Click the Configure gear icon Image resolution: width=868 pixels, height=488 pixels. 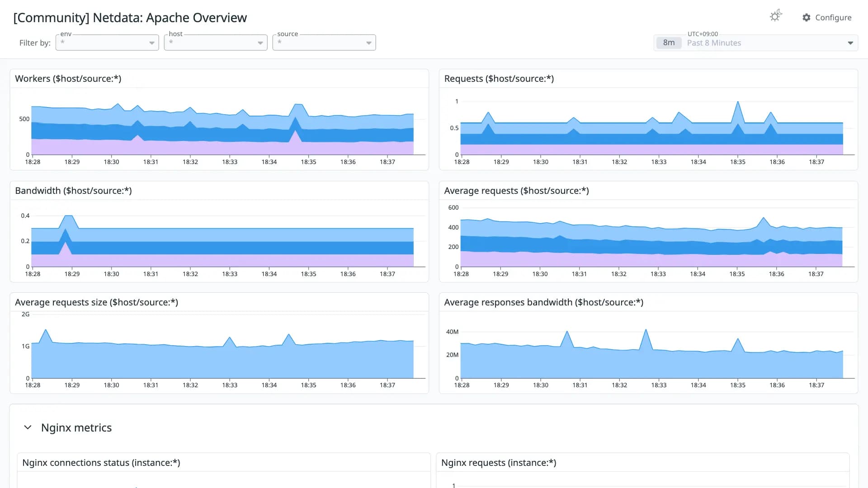click(807, 18)
